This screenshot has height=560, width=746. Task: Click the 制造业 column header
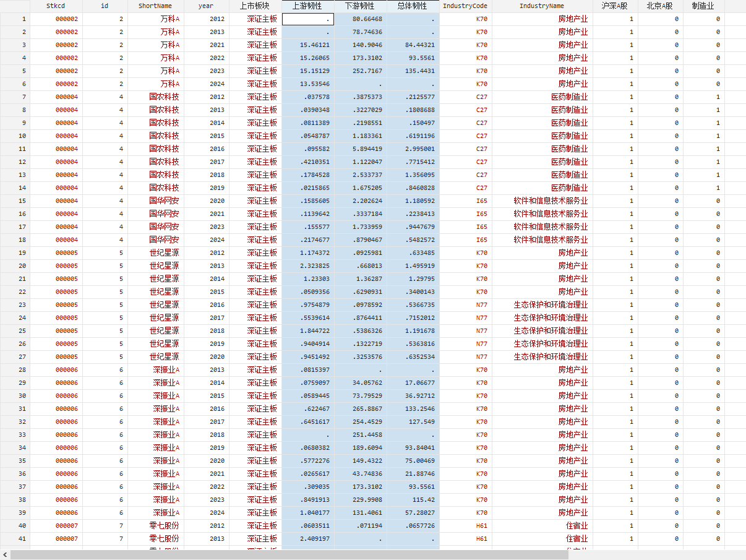point(703,6)
